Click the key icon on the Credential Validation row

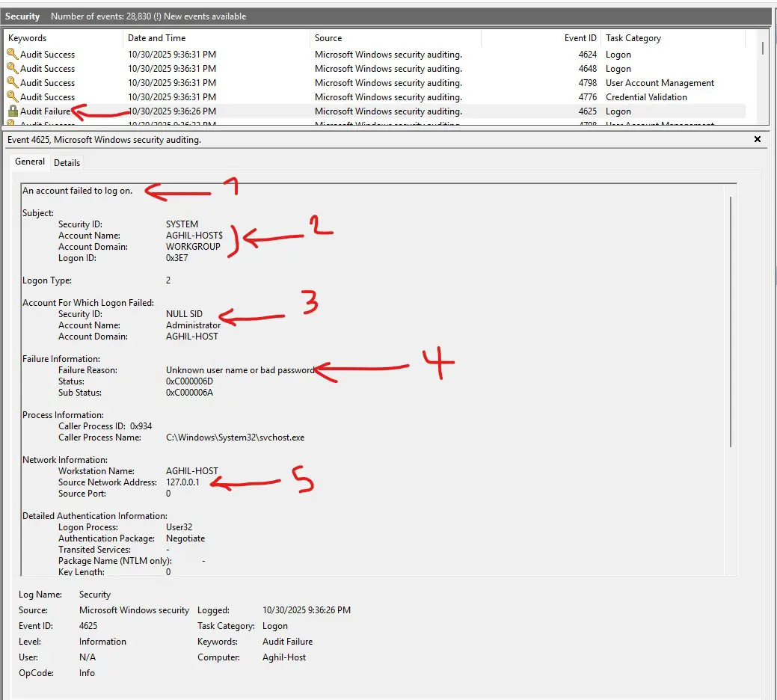pyautogui.click(x=12, y=97)
